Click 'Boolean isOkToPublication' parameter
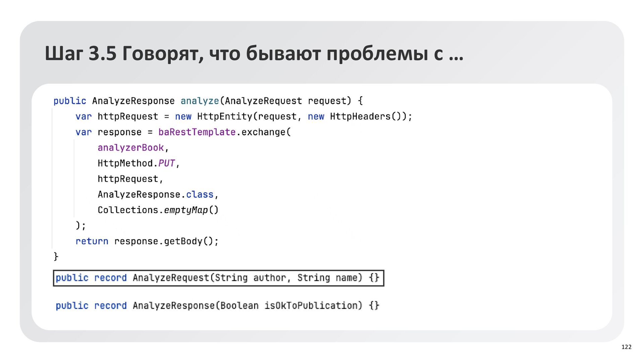 (289, 306)
